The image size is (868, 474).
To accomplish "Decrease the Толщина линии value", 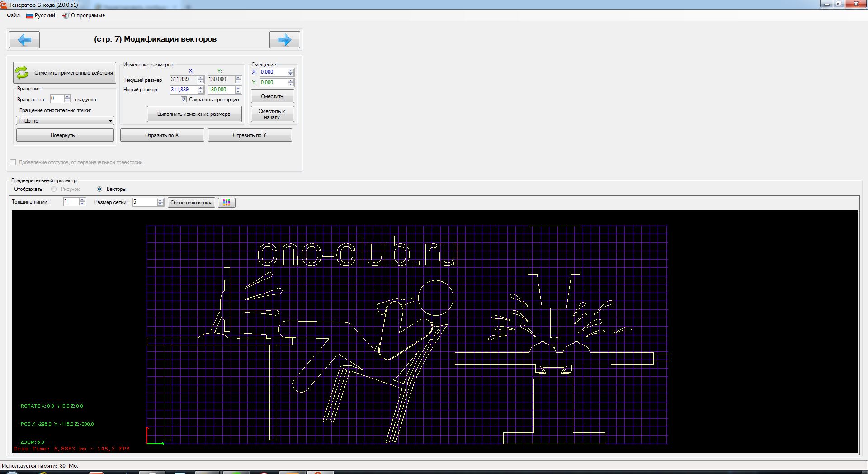I will [x=82, y=204].
